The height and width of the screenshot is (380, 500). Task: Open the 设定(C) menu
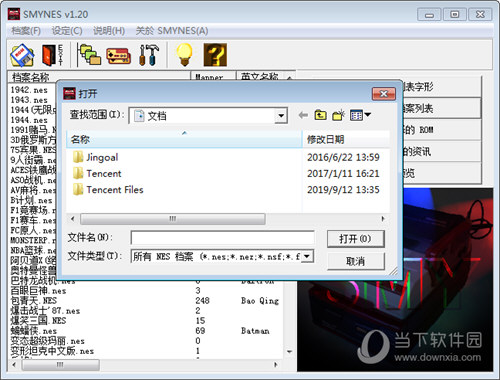tap(67, 31)
